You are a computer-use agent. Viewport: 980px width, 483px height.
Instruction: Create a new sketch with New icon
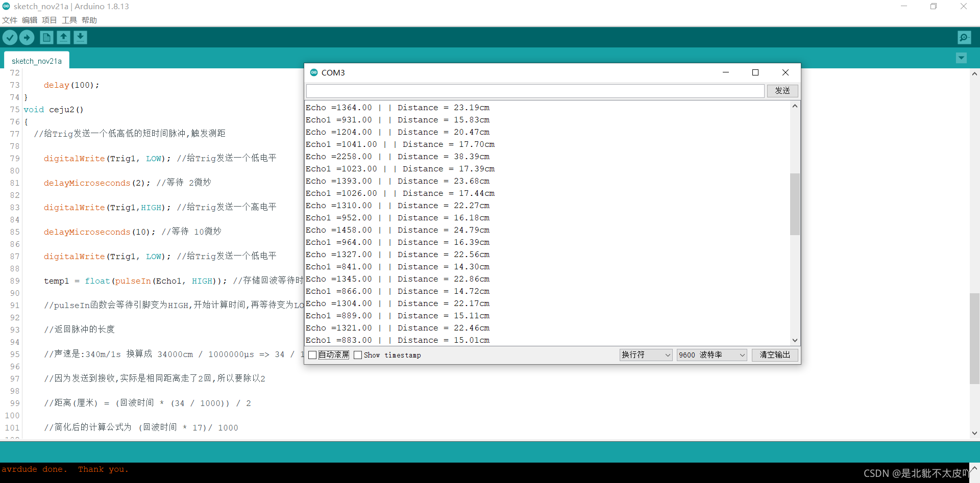46,37
